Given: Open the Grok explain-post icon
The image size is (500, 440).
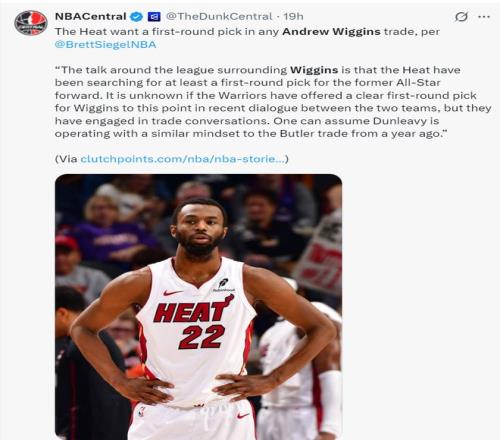Looking at the screenshot, I should 461,16.
